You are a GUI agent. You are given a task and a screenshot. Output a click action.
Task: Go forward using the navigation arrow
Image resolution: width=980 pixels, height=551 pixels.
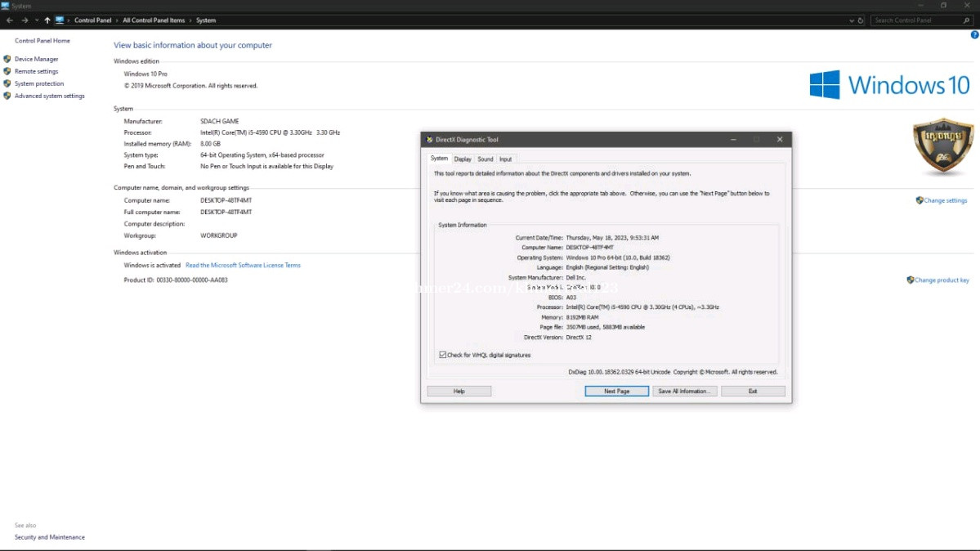pyautogui.click(x=25, y=20)
